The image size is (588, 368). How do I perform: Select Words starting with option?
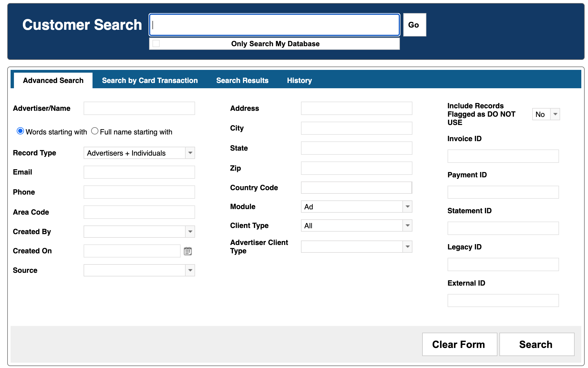pyautogui.click(x=20, y=131)
